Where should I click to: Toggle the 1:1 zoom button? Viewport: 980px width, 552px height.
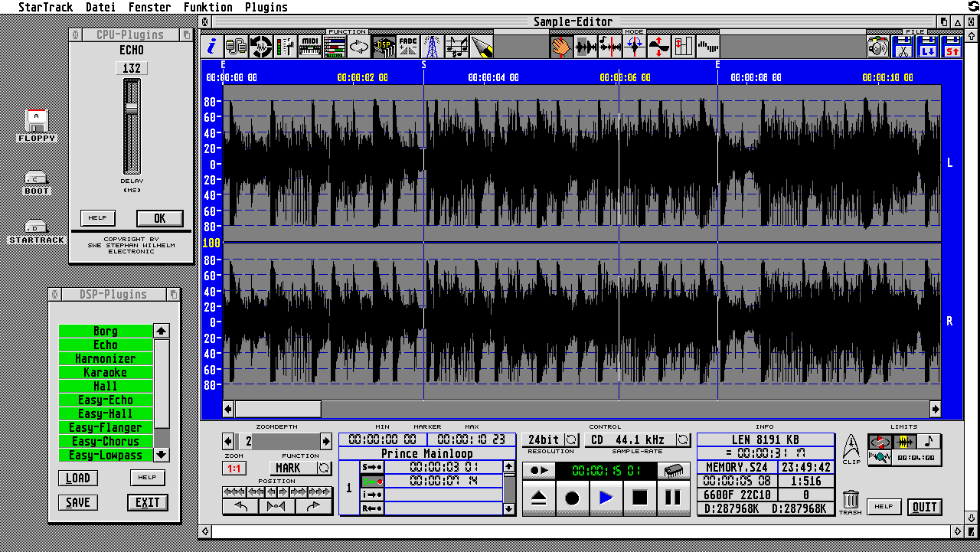234,468
